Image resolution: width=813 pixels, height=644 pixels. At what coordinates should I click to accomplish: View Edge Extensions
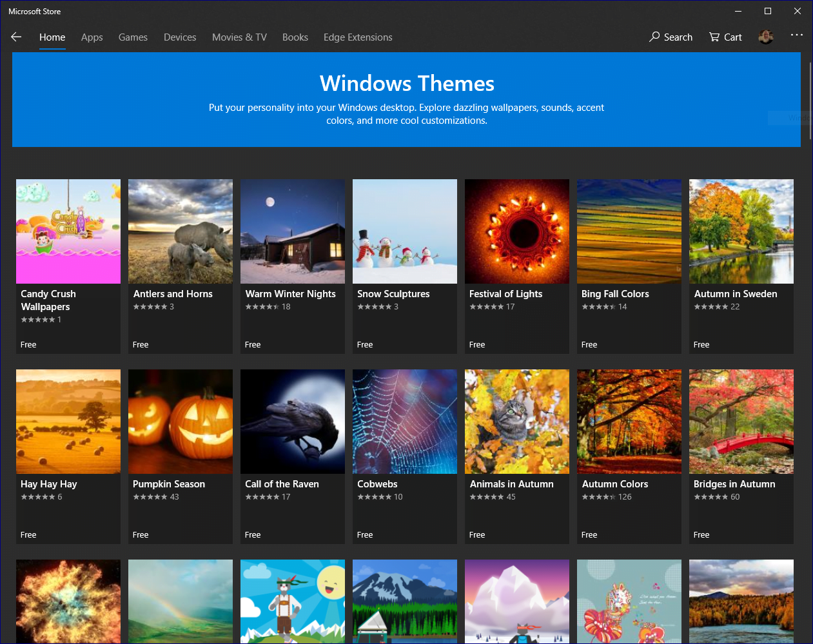(357, 37)
